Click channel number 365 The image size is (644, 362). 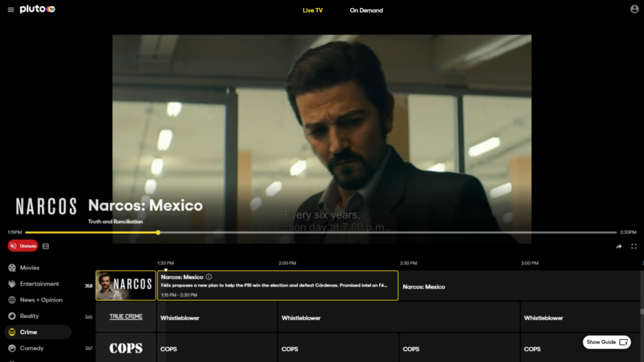pos(88,317)
